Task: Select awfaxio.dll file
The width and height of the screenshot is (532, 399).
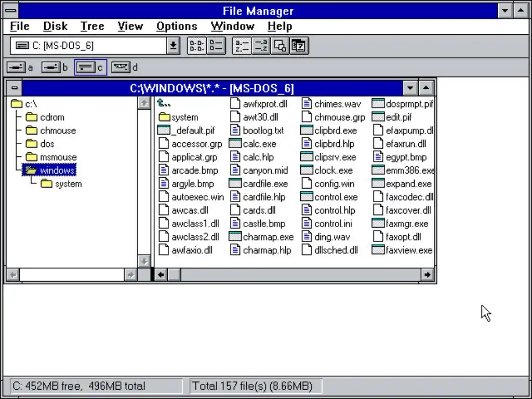Action: pyautogui.click(x=185, y=250)
